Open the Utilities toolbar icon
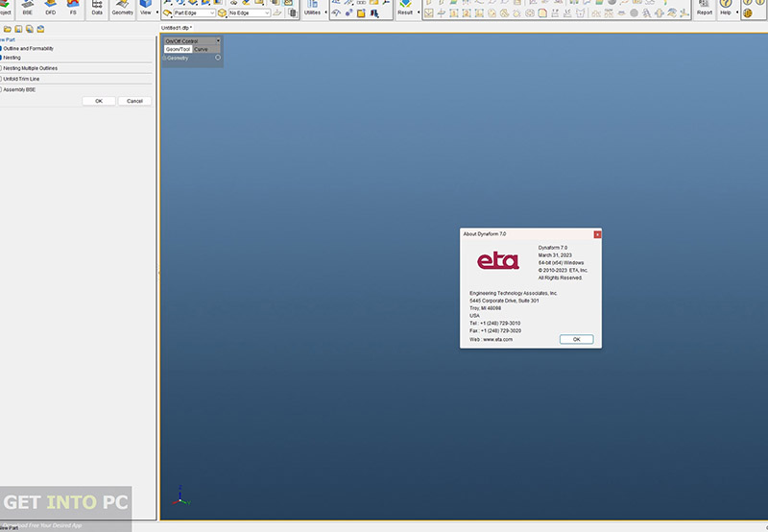Screen dimensions: 768x532 [x=313, y=8]
